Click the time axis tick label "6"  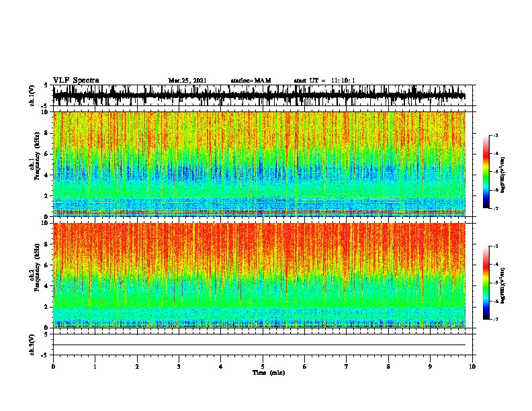click(x=305, y=367)
